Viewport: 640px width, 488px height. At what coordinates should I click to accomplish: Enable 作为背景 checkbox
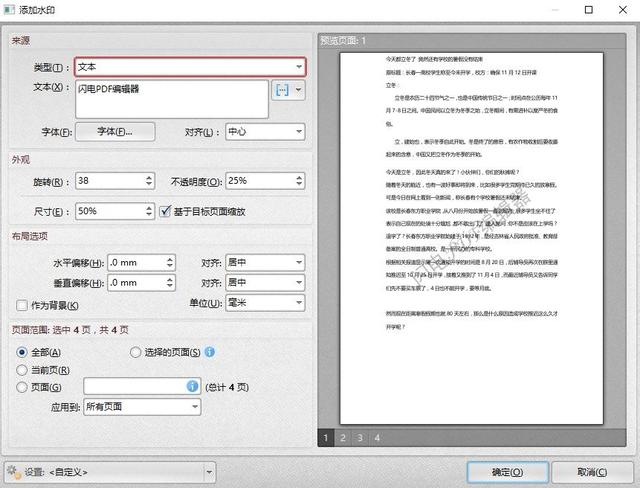[x=22, y=305]
